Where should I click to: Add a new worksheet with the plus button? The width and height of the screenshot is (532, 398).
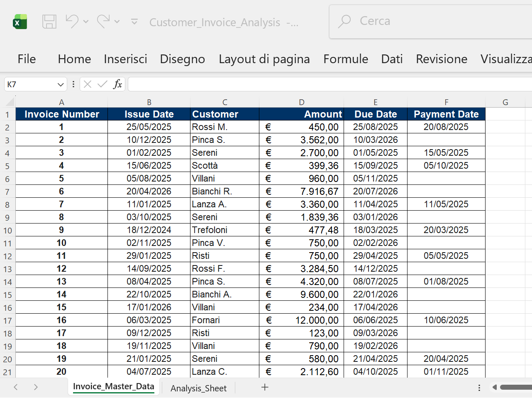click(x=265, y=387)
